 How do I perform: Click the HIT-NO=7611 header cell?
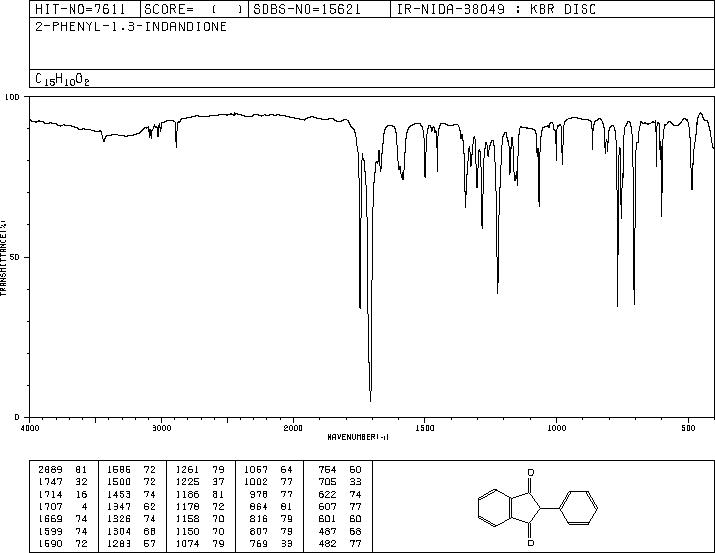[85, 9]
